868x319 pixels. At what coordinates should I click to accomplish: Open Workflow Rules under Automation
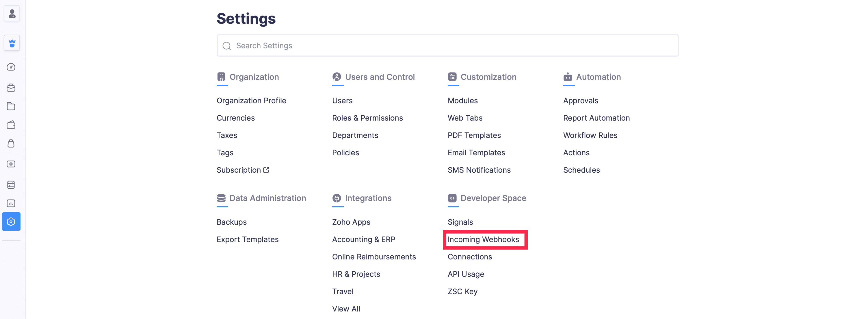click(590, 135)
